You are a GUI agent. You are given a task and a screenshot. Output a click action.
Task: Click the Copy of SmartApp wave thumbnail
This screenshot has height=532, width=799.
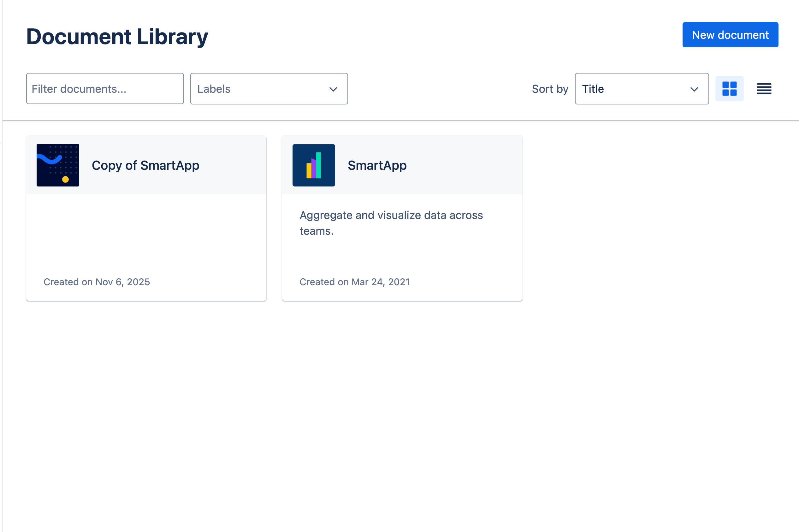click(x=58, y=165)
